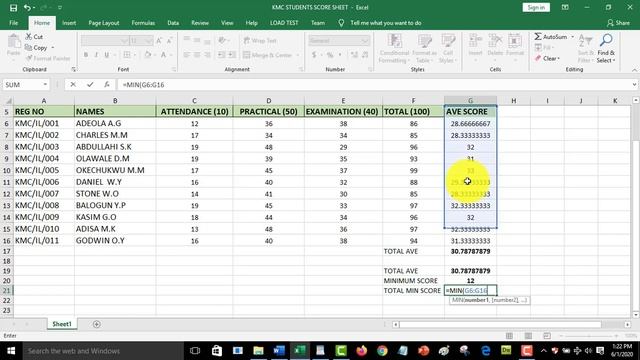Click the windows search box
Image resolution: width=640 pixels, height=360 pixels.
[x=102, y=351]
